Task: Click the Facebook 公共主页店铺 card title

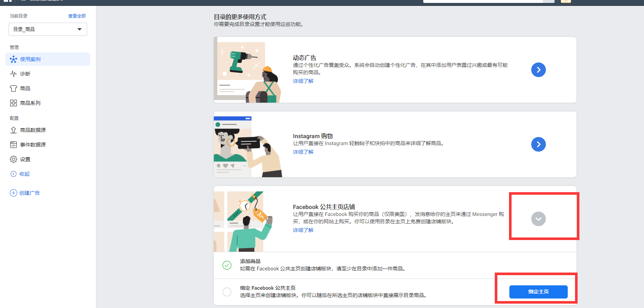Action: coord(324,207)
